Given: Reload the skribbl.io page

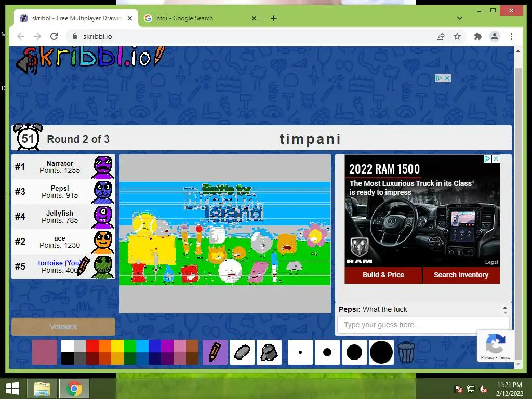Looking at the screenshot, I should tap(54, 36).
